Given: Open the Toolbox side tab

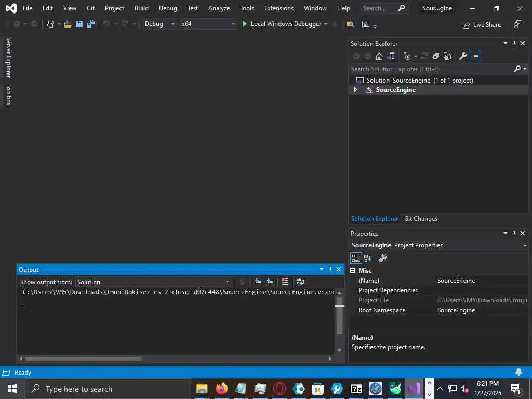Looking at the screenshot, I should click(9, 95).
